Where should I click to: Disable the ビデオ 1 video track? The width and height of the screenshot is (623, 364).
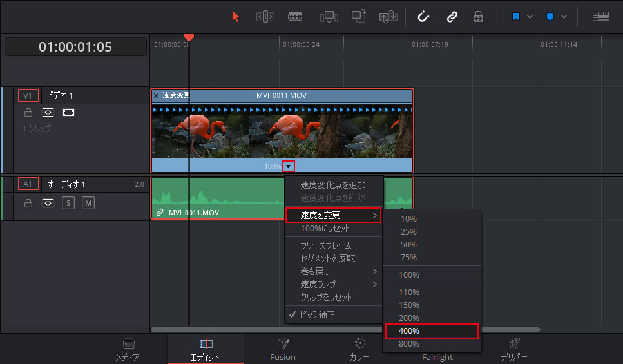[68, 113]
